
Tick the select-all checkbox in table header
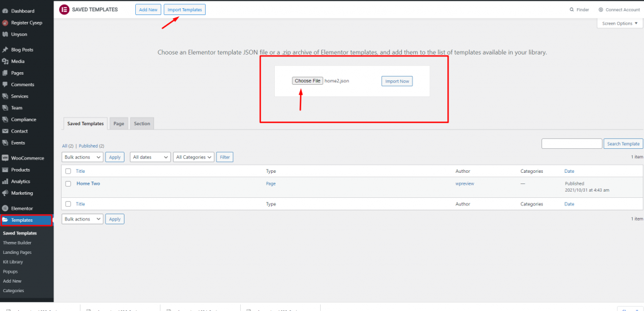(68, 171)
